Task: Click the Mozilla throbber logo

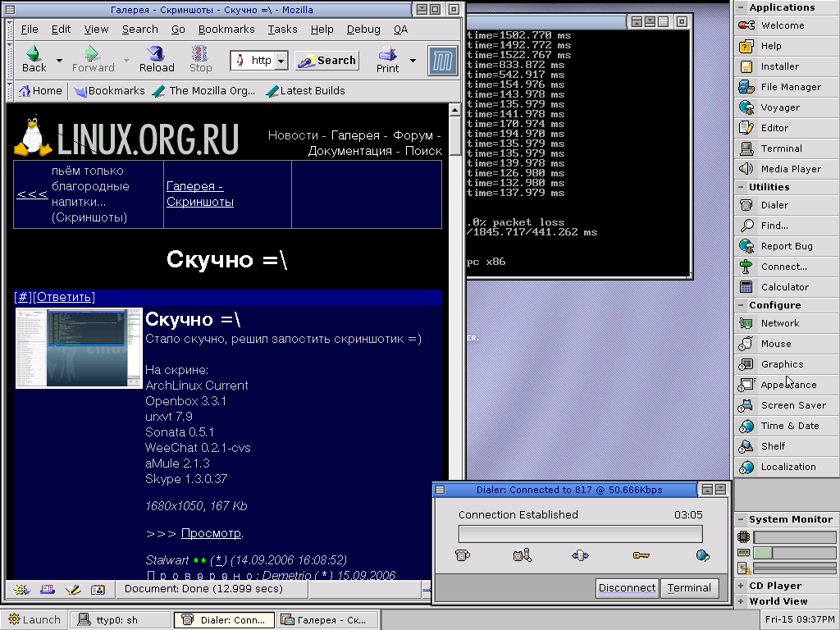Action: point(442,60)
